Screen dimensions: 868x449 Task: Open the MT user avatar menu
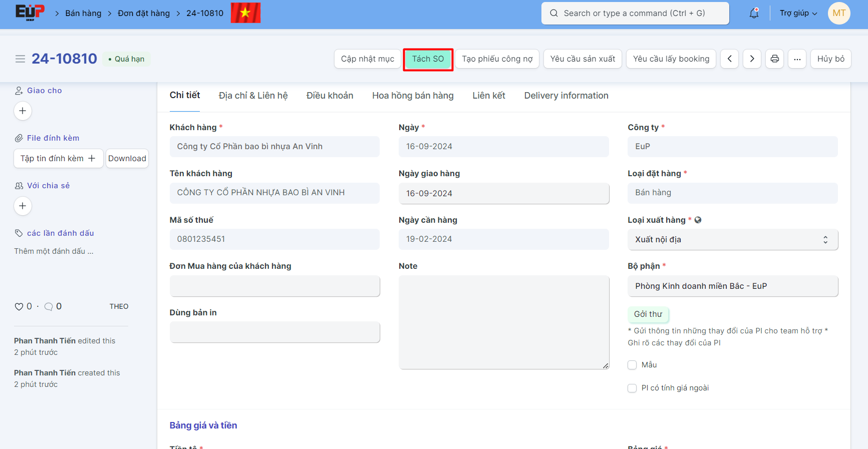839,14
